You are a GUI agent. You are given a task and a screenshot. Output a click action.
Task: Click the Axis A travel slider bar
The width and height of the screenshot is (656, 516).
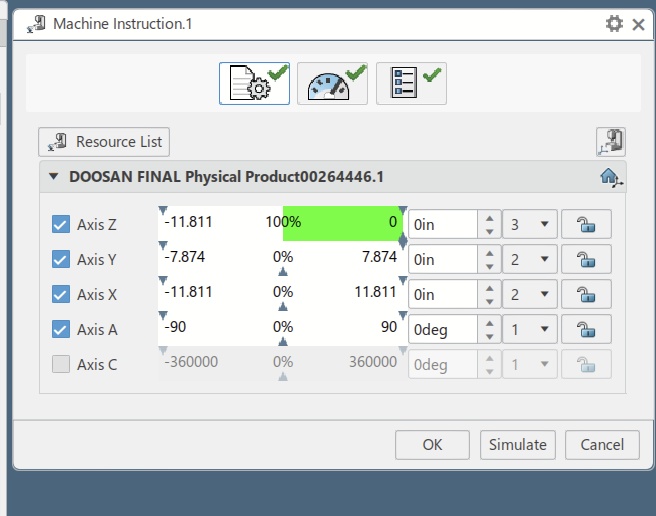point(283,329)
